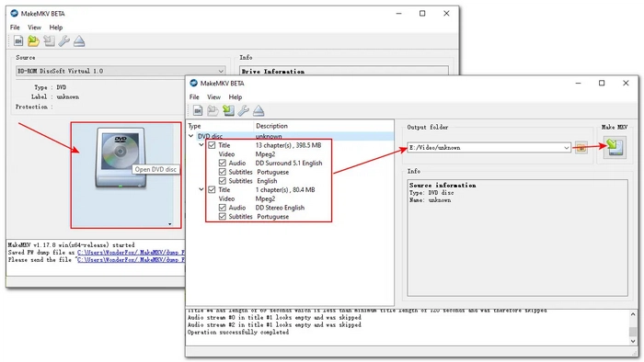Click the output folder browse icon
Viewport: 644px width, 362px height.
pyautogui.click(x=581, y=148)
